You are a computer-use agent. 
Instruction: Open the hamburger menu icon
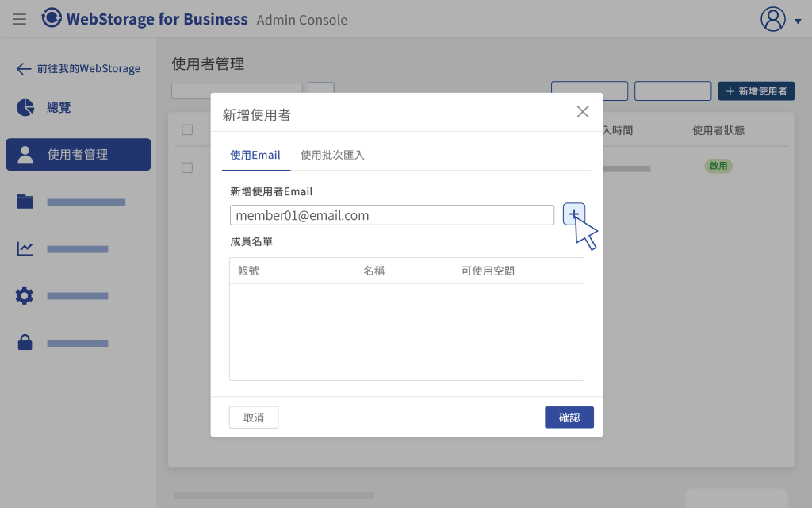pyautogui.click(x=19, y=19)
